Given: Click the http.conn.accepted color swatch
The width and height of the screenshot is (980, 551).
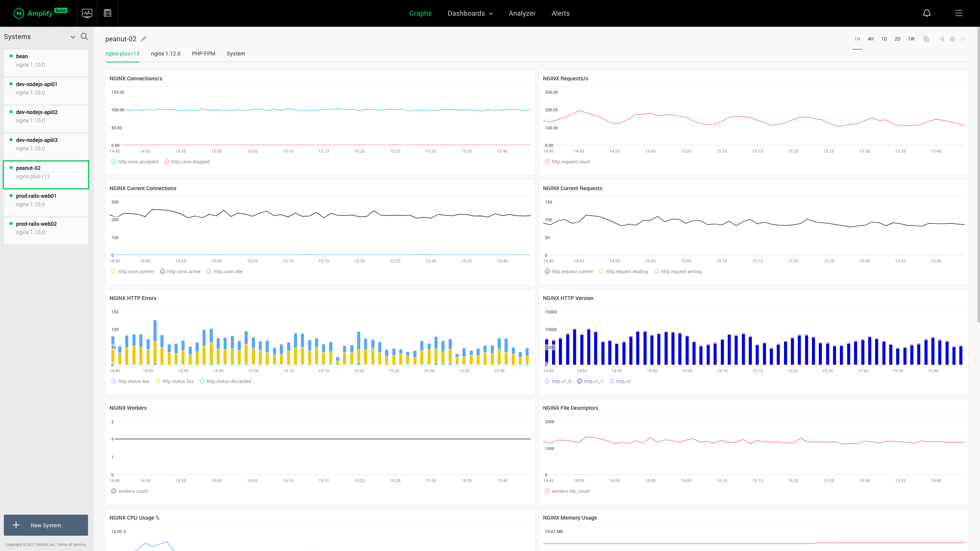Looking at the screenshot, I should tap(114, 162).
